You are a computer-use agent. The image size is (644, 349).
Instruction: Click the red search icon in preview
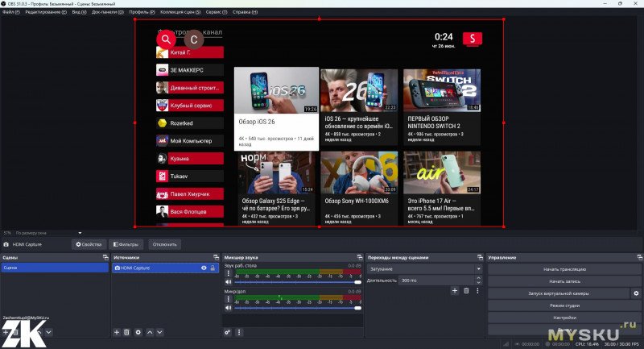[x=166, y=39]
